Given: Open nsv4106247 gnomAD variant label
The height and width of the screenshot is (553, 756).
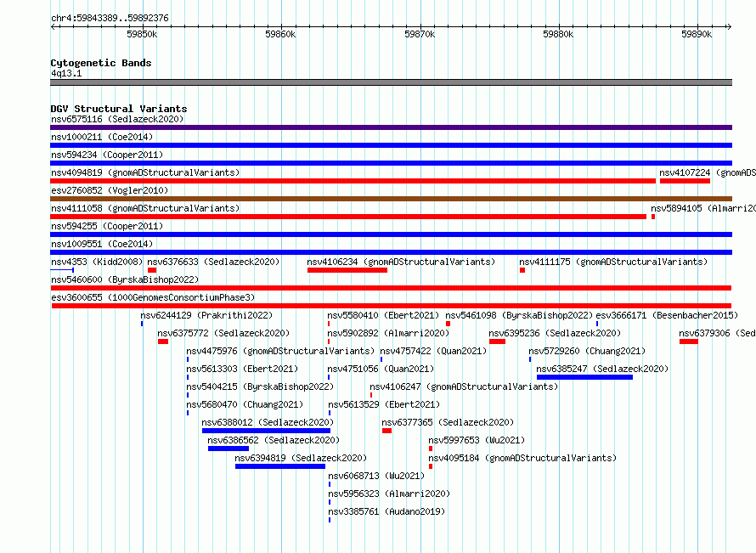Looking at the screenshot, I should click(x=464, y=387).
